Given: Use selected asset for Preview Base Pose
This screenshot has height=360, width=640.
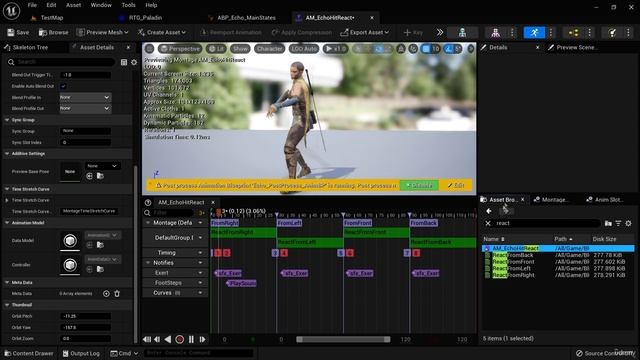Looking at the screenshot, I should point(89,176).
